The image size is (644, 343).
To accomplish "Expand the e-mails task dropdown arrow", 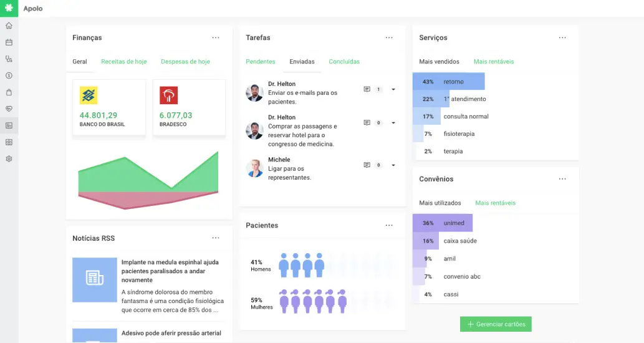I will [x=393, y=89].
